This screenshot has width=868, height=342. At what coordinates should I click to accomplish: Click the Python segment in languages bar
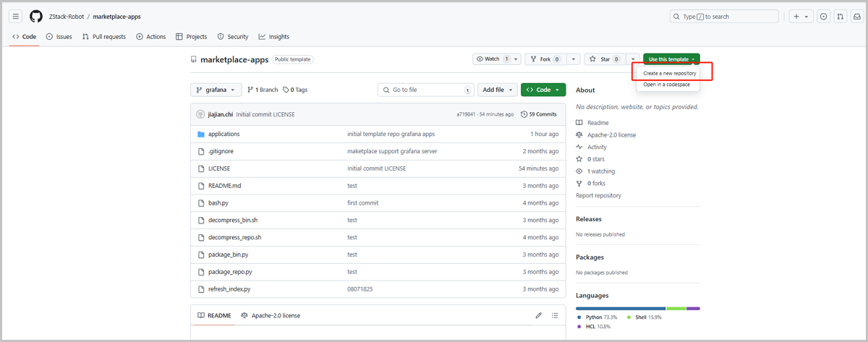(x=621, y=309)
